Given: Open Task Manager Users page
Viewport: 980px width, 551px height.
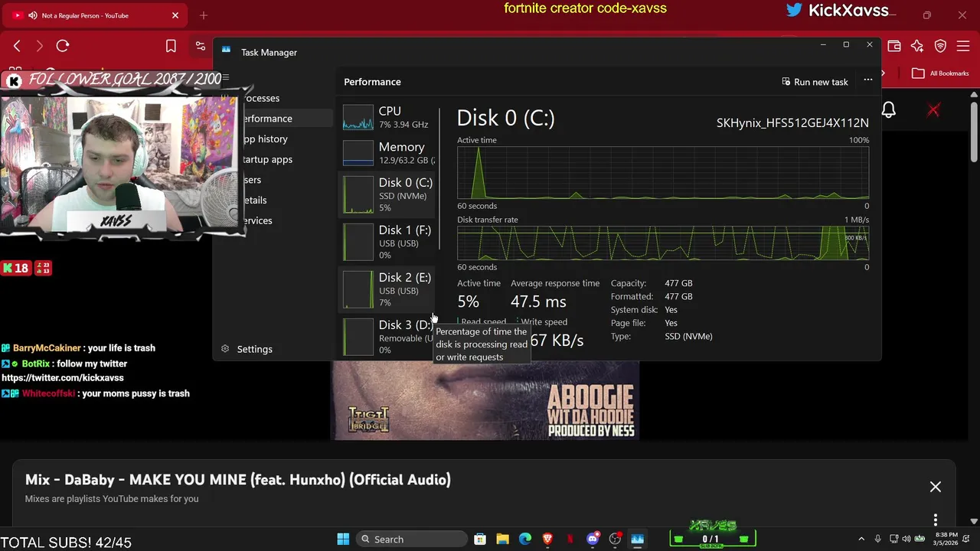Looking at the screenshot, I should (x=253, y=180).
